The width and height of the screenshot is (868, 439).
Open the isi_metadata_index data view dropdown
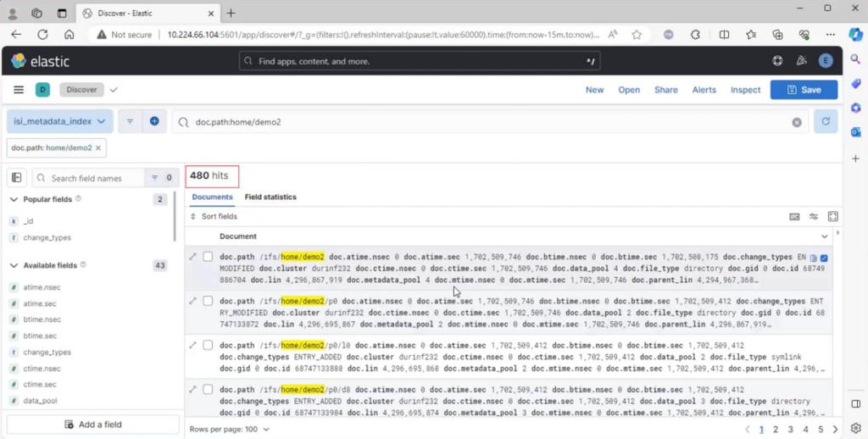[59, 121]
